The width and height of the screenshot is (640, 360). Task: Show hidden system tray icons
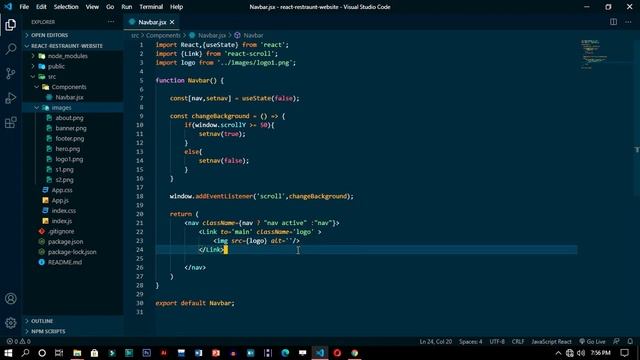558,353
